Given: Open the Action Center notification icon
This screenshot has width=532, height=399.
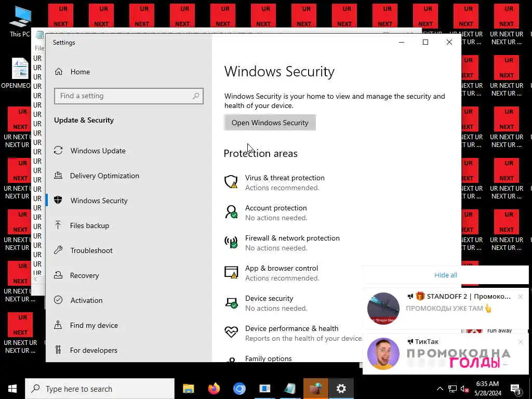Looking at the screenshot, I should pos(516,389).
